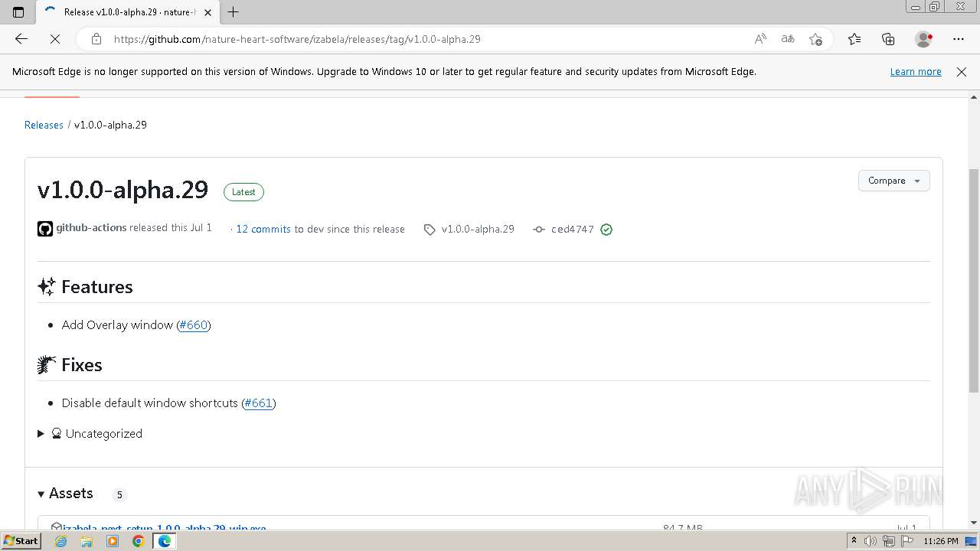Add this page to favorites
The image size is (980, 551).
point(815,39)
